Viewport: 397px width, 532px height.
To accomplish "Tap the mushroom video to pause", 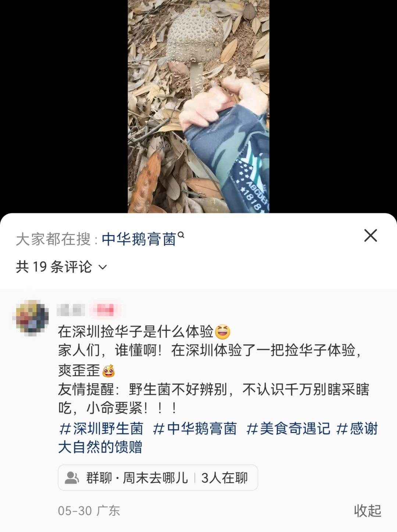I will pyautogui.click(x=198, y=107).
